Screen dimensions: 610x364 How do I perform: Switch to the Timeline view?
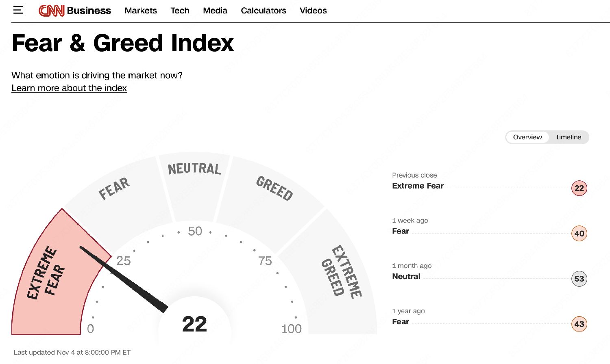point(568,137)
